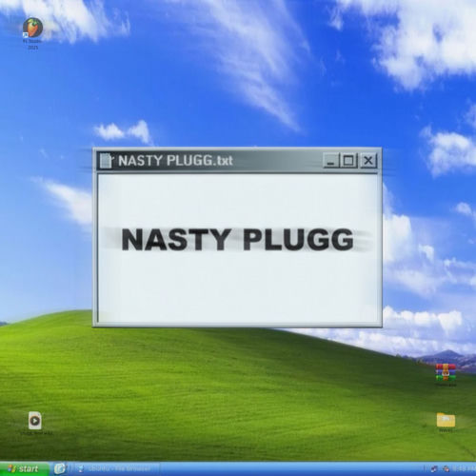Close the NASTY PLUGG.txt window
Screen dimensions: 476x476
pyautogui.click(x=368, y=161)
